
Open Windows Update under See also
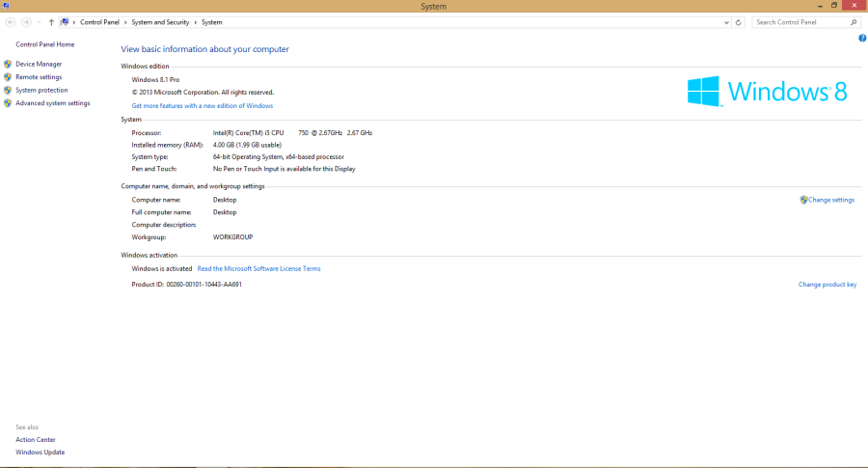(41, 452)
